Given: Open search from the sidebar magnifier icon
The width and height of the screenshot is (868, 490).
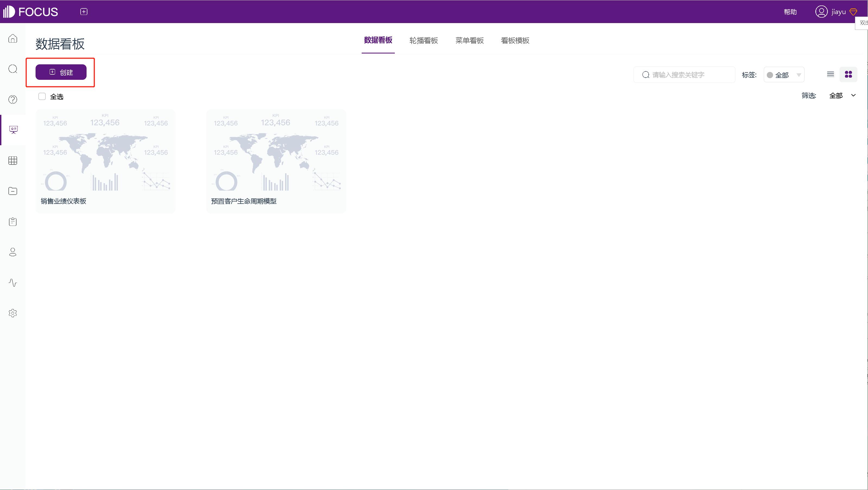Looking at the screenshot, I should pyautogui.click(x=12, y=69).
